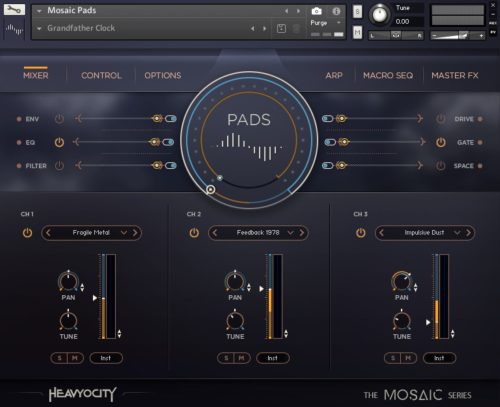
Task: Select next source for CH 3
Action: point(468,233)
